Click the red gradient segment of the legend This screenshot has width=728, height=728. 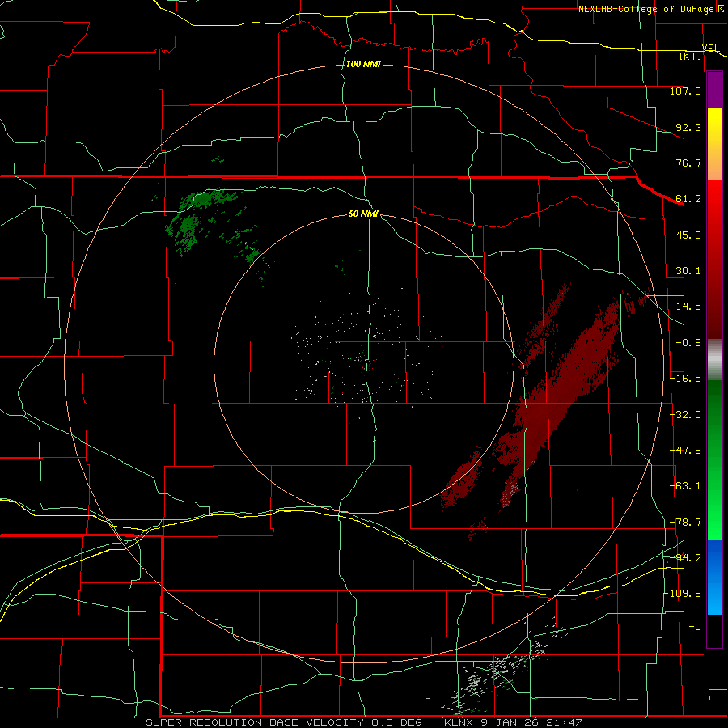coord(714,260)
